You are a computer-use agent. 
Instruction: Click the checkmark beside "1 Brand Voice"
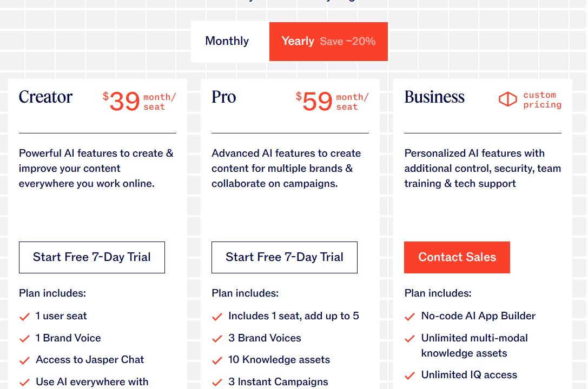(24, 339)
